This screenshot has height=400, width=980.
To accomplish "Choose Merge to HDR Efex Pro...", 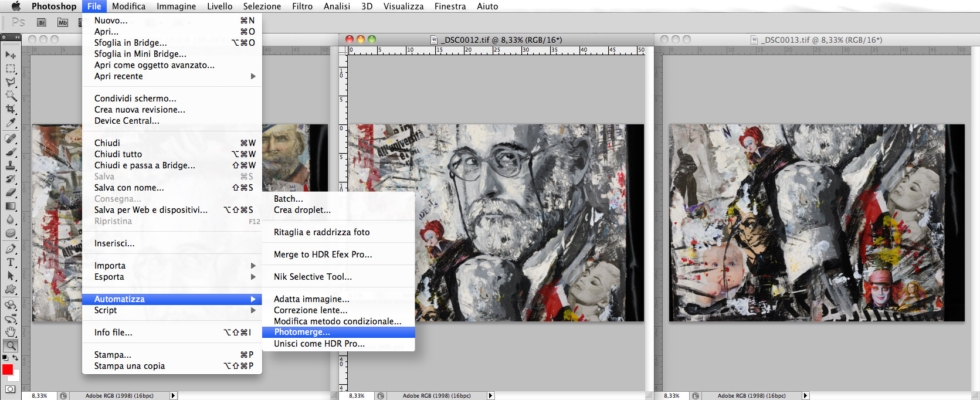I will point(338,255).
